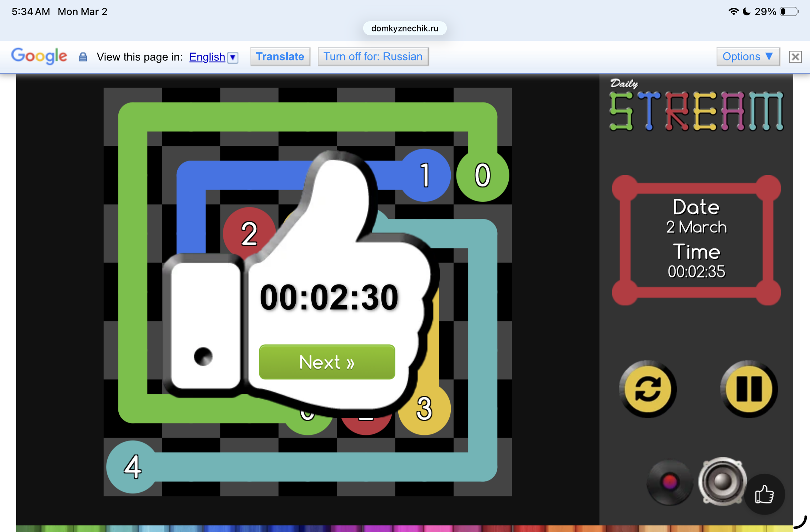This screenshot has width=810, height=532.
Task: Expand language dropdown arrow next to English
Action: pyautogui.click(x=233, y=57)
